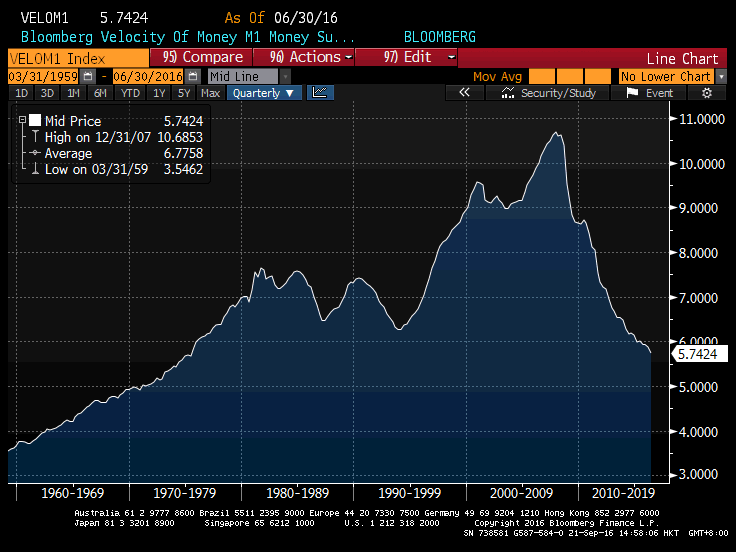Collapse the Mid Price legend tree
736x552 pixels.
(22, 121)
